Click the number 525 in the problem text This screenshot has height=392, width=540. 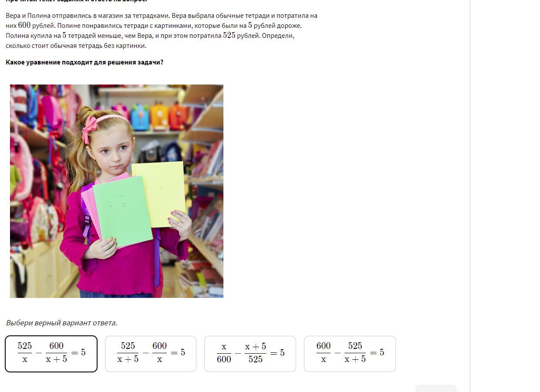click(229, 35)
